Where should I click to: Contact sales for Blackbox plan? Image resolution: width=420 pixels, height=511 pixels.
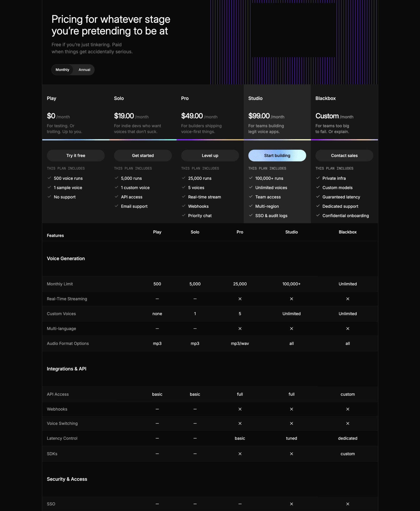[x=344, y=155]
